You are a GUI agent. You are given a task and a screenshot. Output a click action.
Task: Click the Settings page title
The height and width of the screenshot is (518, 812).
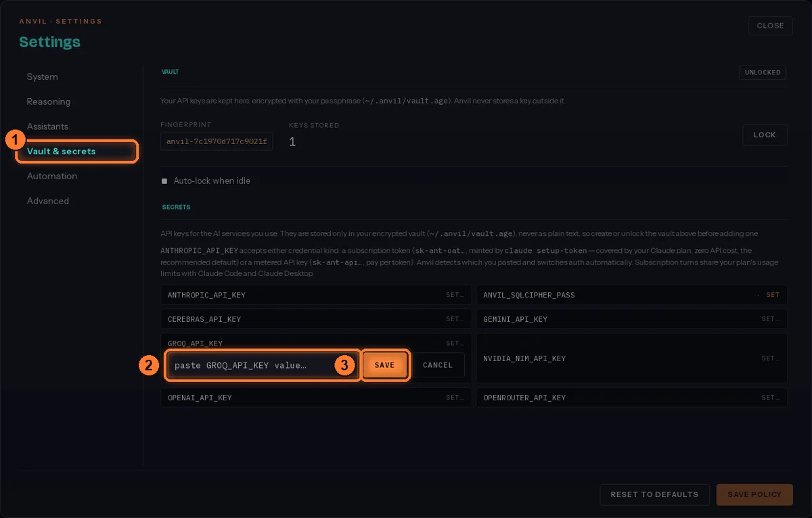click(x=49, y=42)
